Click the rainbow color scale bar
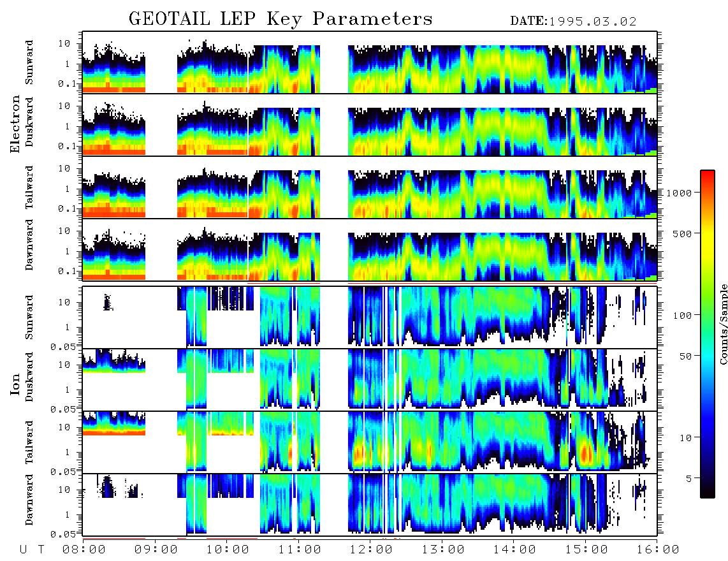Viewport: 728px width, 561px height. (708, 334)
